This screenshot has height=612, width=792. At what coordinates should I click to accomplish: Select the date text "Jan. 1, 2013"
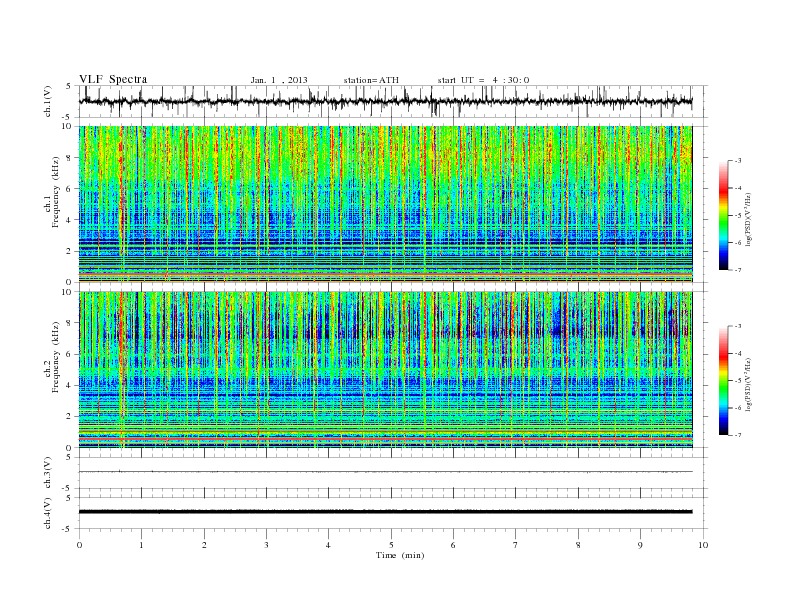click(279, 80)
